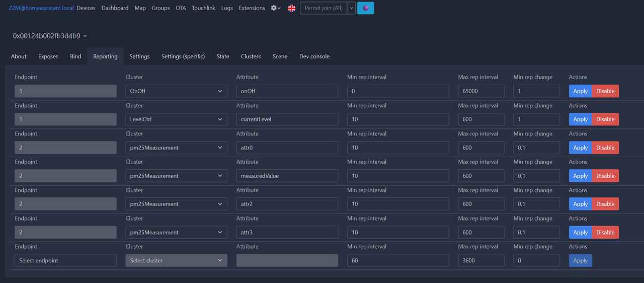Open Z2M@homeassistant.local home link
Screen dimensions: 644x283
[x=42, y=8]
